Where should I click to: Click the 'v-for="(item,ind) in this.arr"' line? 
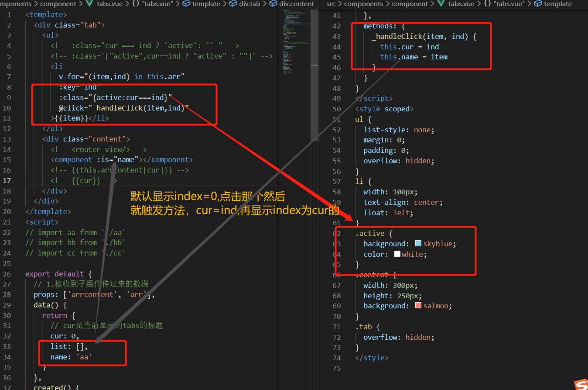(122, 76)
